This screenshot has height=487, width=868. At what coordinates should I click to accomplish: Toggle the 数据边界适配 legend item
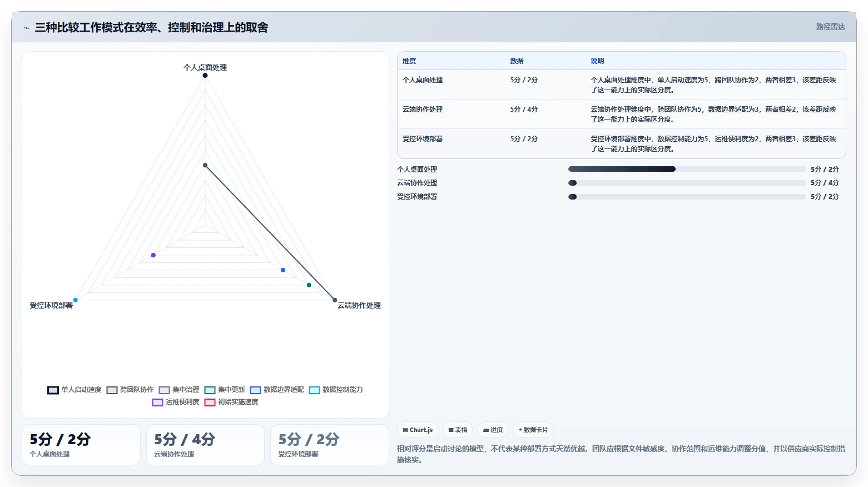click(x=277, y=390)
